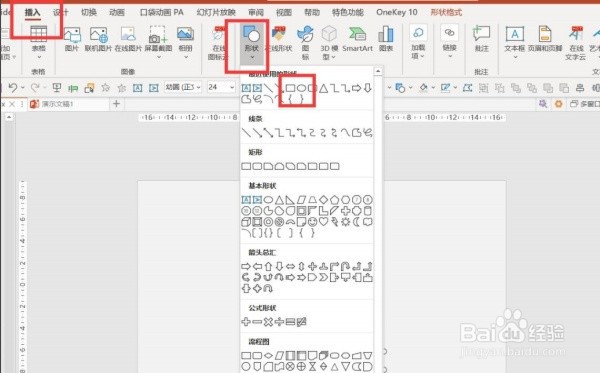Pick the sun shape in 基本形状
The image size is (600, 373).
[x=346, y=222]
